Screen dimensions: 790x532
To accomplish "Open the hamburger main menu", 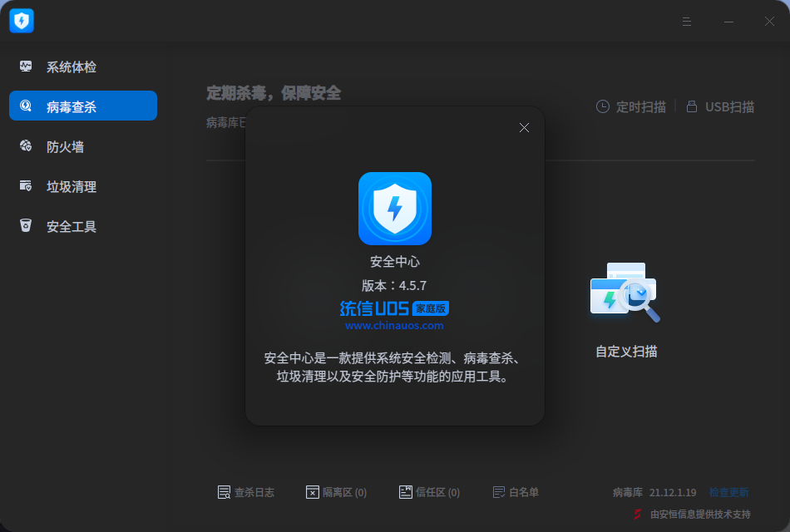I will [686, 22].
